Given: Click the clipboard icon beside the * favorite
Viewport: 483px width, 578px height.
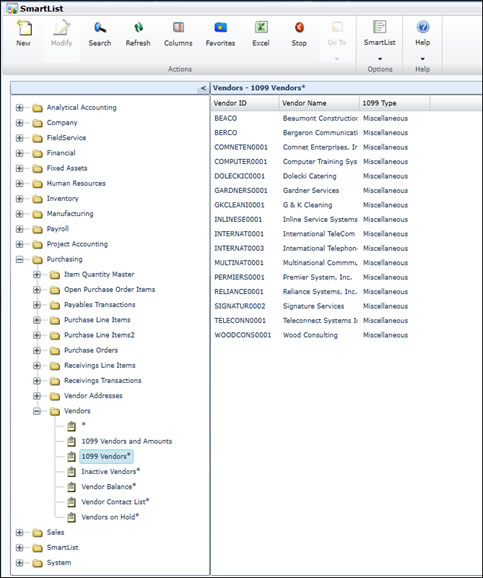Looking at the screenshot, I should click(72, 426).
